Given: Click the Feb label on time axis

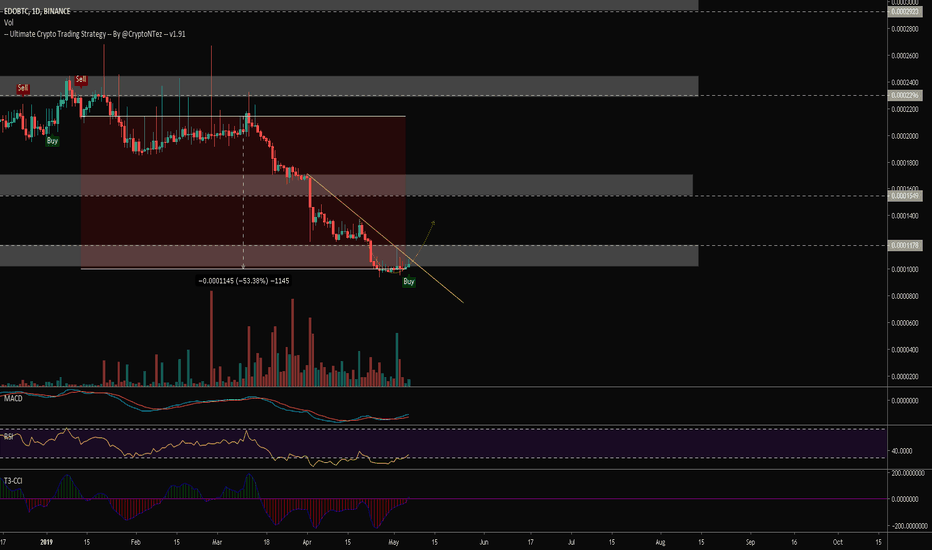Looking at the screenshot, I should pyautogui.click(x=136, y=542).
